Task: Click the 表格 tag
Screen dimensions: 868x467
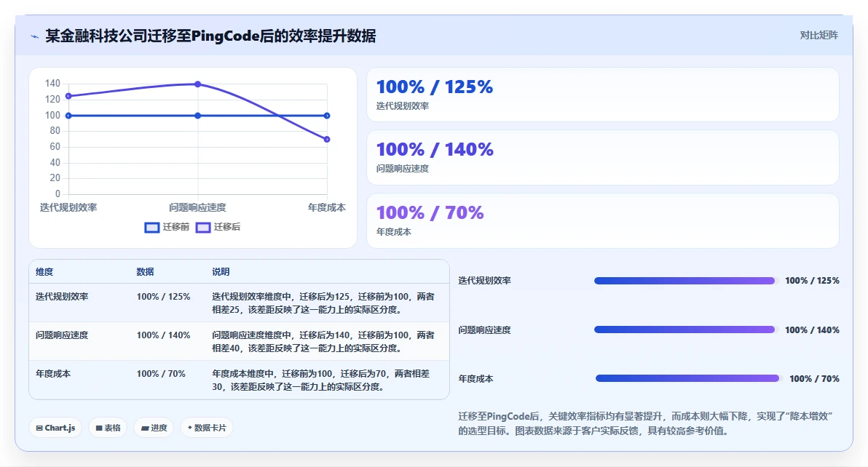Action: point(108,428)
